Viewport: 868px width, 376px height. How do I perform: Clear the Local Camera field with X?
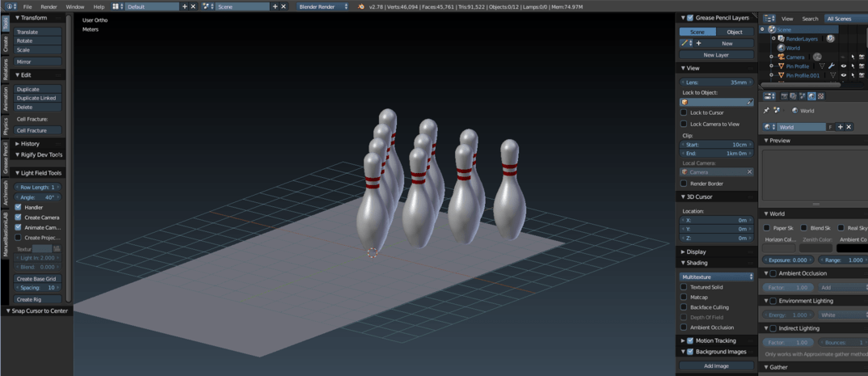pos(749,172)
